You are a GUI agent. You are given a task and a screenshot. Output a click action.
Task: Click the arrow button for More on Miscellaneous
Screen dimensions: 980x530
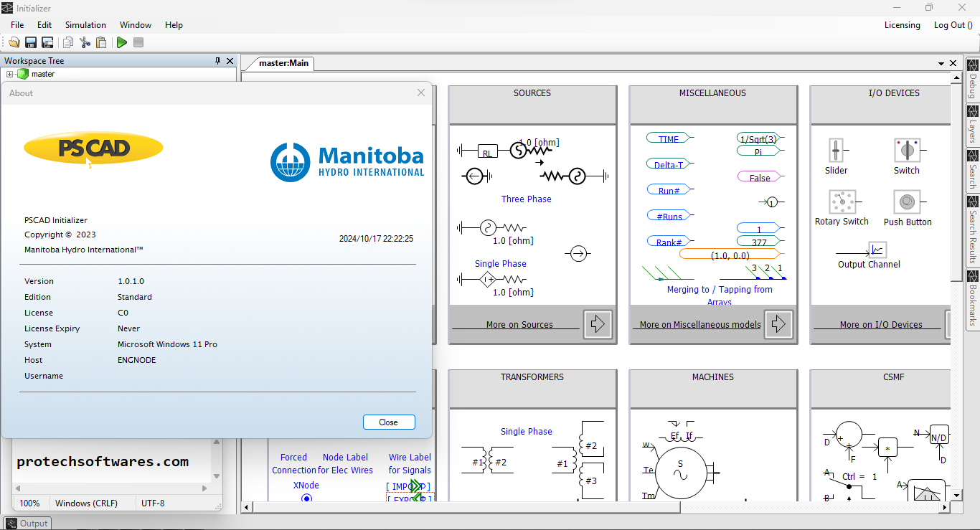tap(778, 324)
